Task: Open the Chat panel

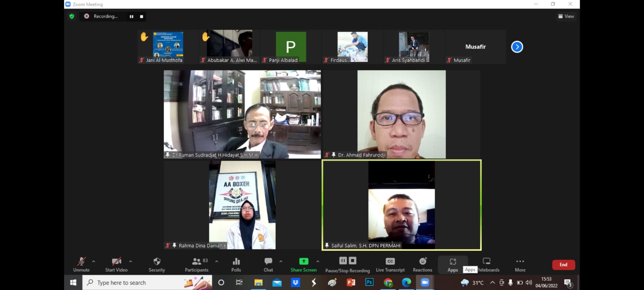Action: [268, 265]
